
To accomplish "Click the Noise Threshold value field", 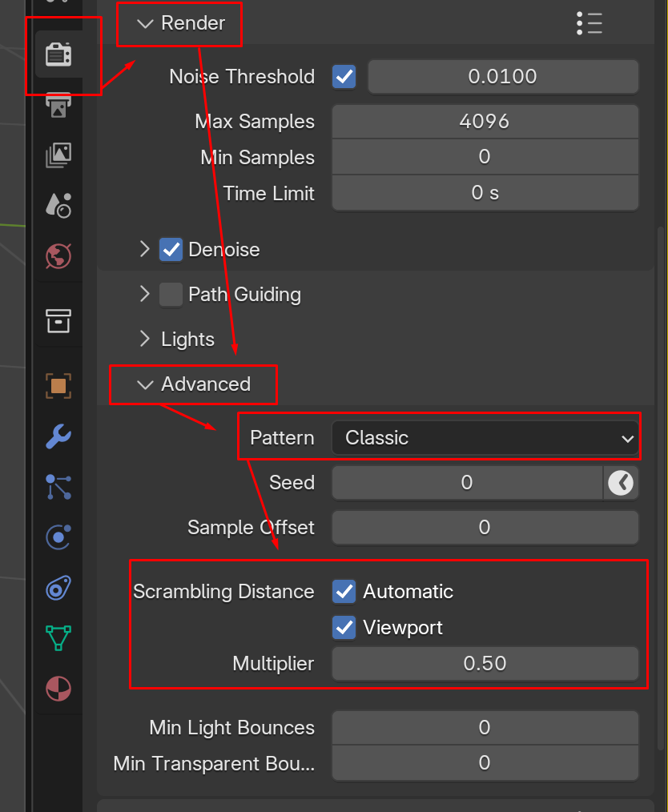I will pyautogui.click(x=503, y=77).
